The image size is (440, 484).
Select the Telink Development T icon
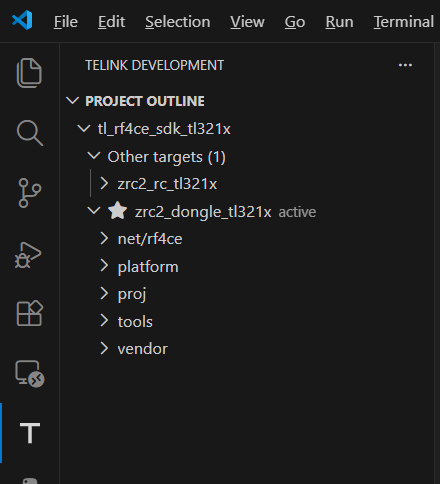tap(30, 433)
